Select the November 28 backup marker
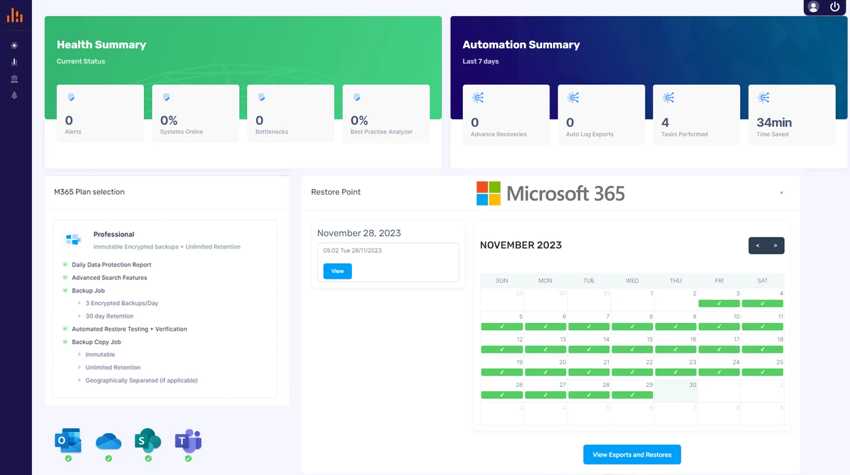850x475 pixels. point(589,395)
